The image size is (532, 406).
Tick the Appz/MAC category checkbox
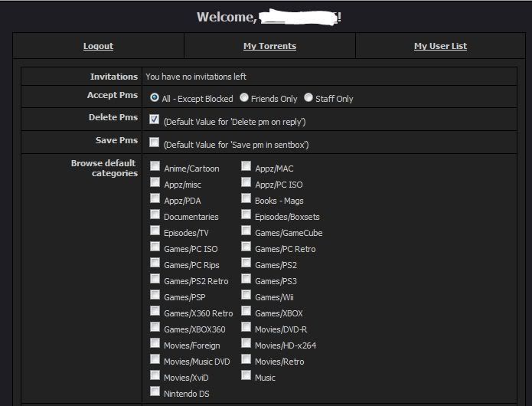point(246,166)
